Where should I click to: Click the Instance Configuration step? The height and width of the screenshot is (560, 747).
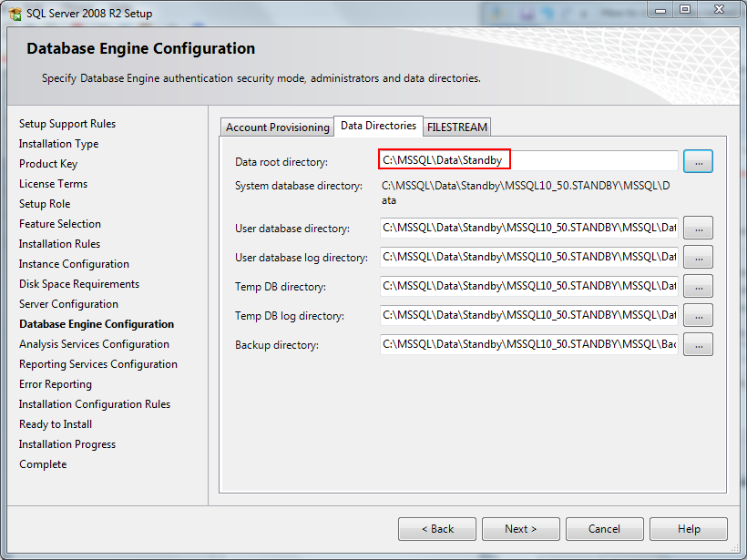pos(74,264)
